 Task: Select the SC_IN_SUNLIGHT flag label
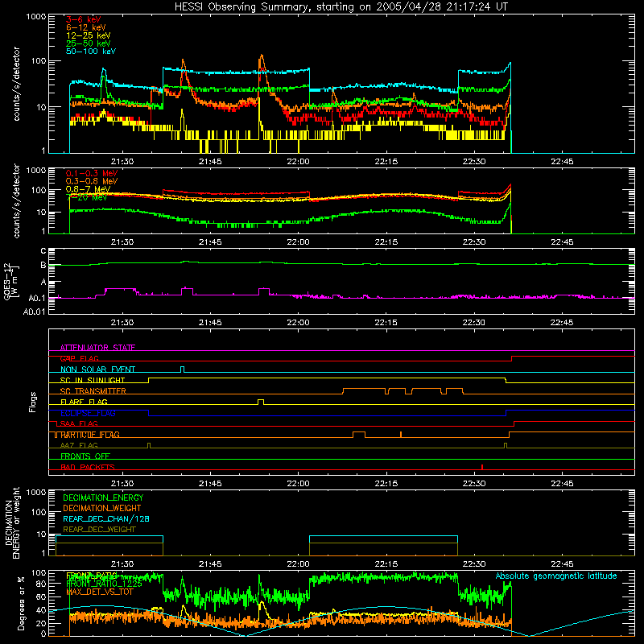pyautogui.click(x=93, y=380)
